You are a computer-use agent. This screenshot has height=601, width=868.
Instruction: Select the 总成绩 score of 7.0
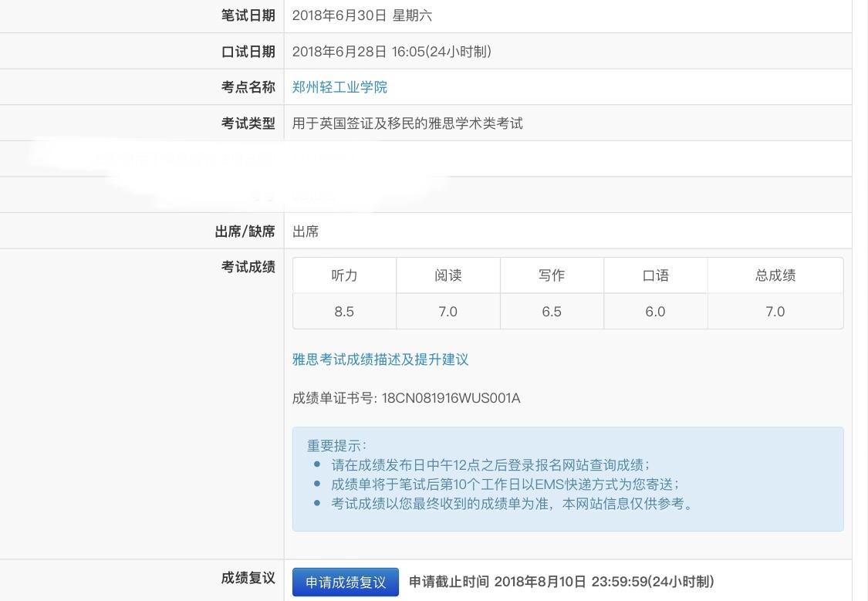coord(775,312)
